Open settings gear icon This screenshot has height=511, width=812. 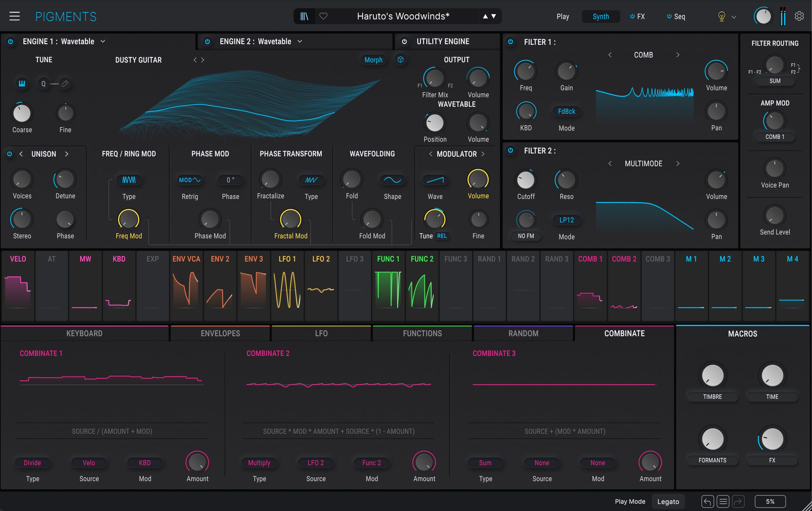[x=799, y=16]
